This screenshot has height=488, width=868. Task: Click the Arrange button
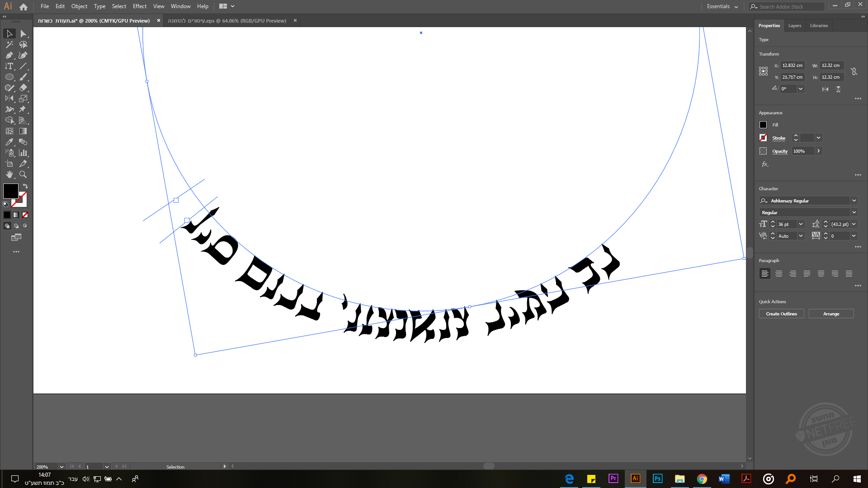[831, 314]
